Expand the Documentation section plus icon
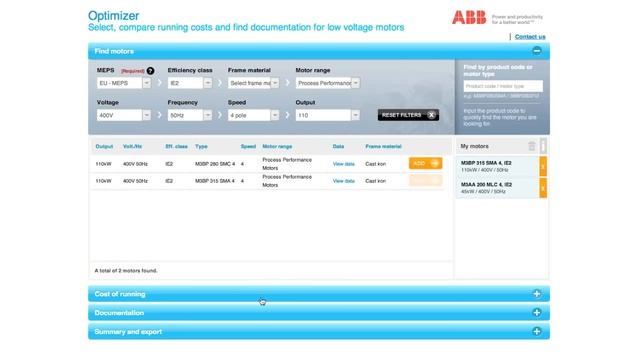Screen dimensions: 640x360 click(537, 313)
